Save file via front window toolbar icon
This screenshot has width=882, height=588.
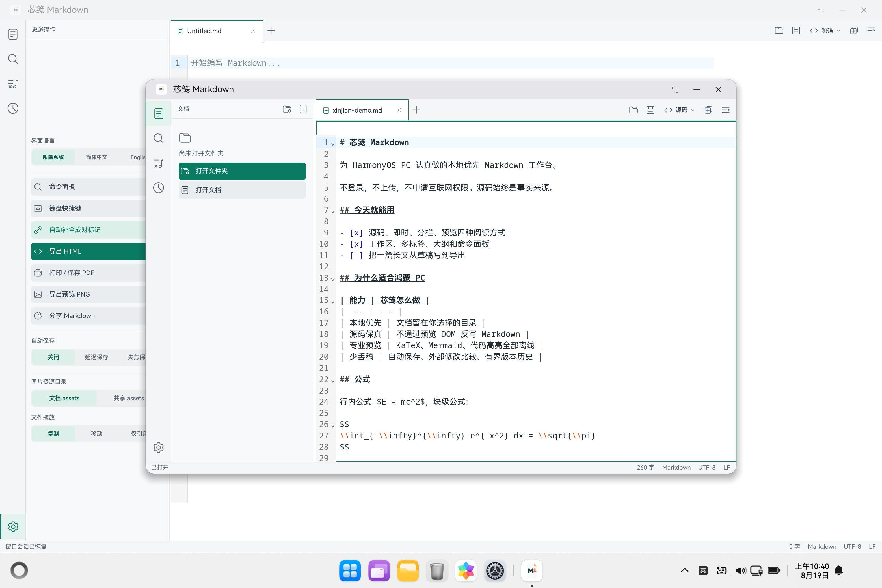coord(651,110)
